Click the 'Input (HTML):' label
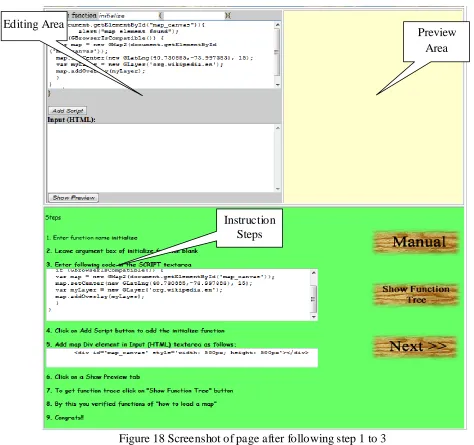This screenshot has width=474, height=445. pos(71,119)
